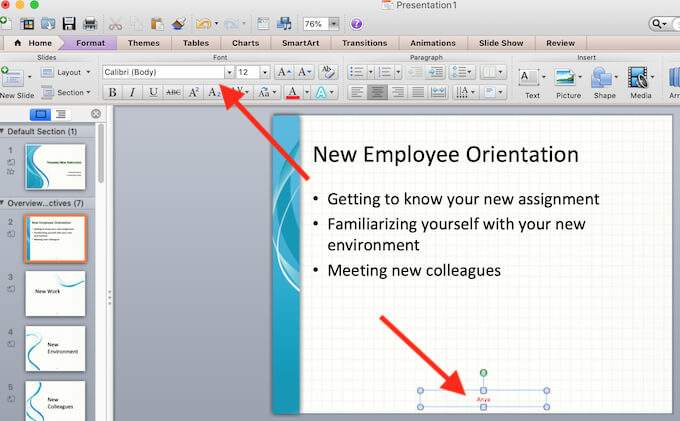The width and height of the screenshot is (680, 421).
Task: Insert a Picture from ribbon
Action: coord(568,83)
